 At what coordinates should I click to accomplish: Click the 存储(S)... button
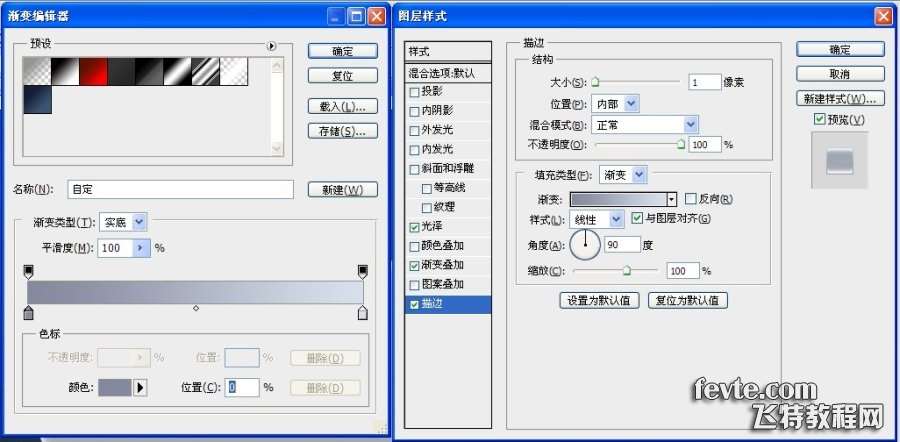click(343, 131)
